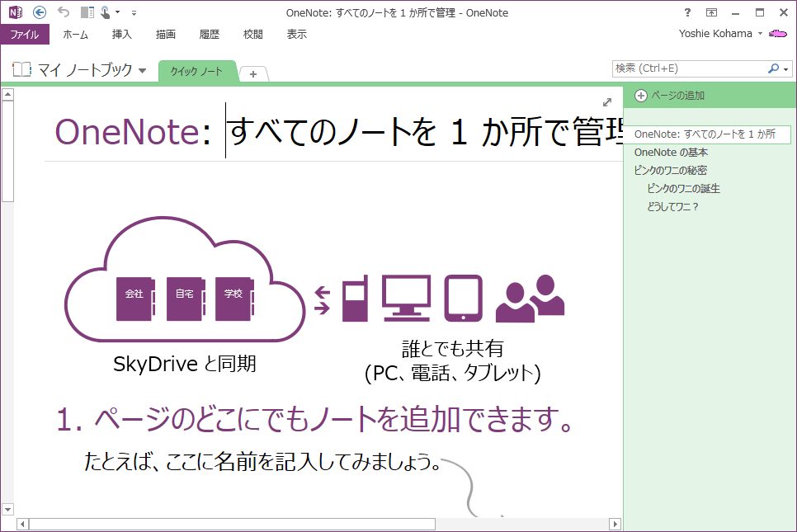
Task: Click the pink crocodile account picture
Action: (x=778, y=34)
